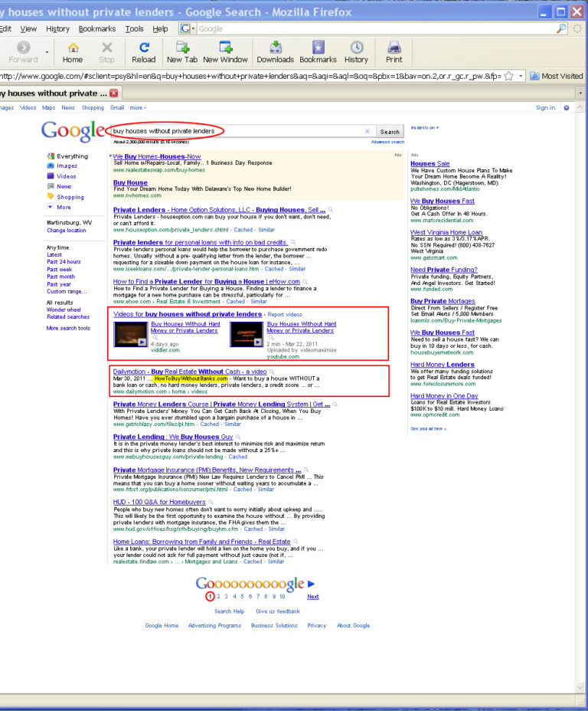
Task: Click the Firefox search bar magnifier icon
Action: 560,28
